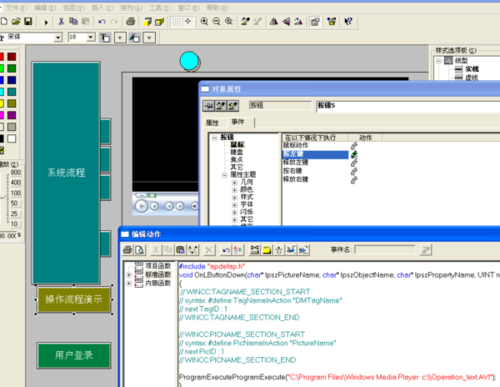Collapse the 按钮 tree node
This screenshot has height=387, width=500.
point(215,138)
